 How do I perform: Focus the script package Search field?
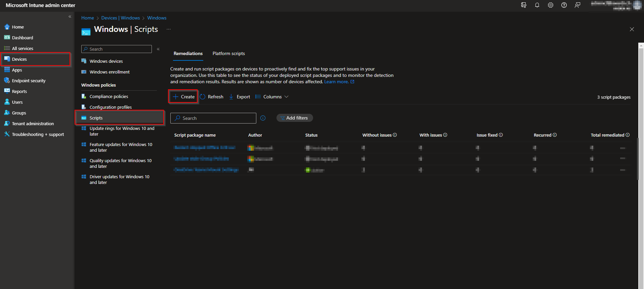coord(213,118)
